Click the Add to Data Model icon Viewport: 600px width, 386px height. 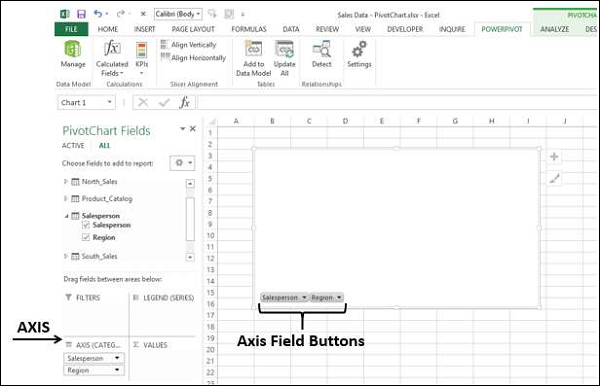[x=253, y=49]
